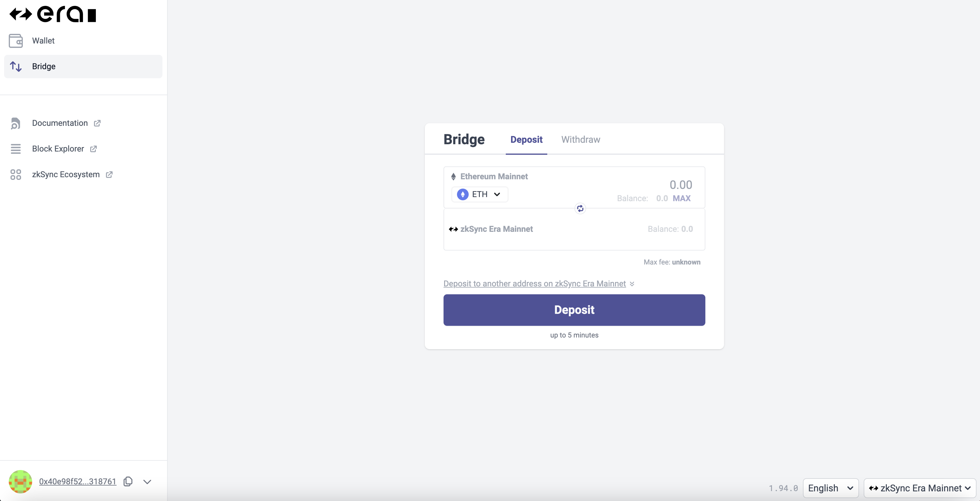Open the zkSync Era Mainnet network dropdown
Screen dimensions: 980x501
click(920, 488)
